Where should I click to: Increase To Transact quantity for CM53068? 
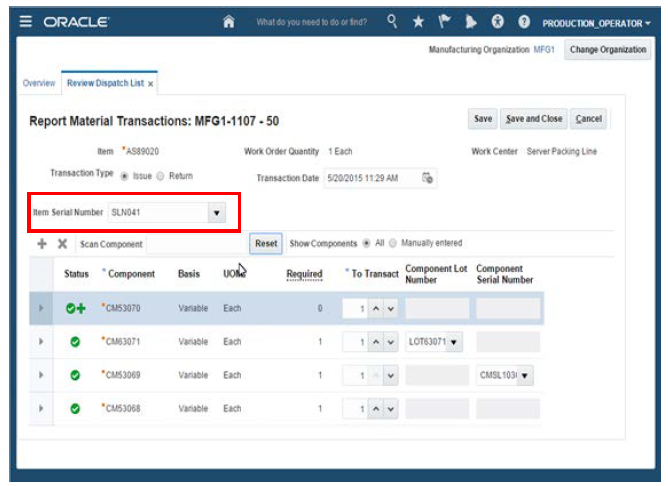coord(375,409)
